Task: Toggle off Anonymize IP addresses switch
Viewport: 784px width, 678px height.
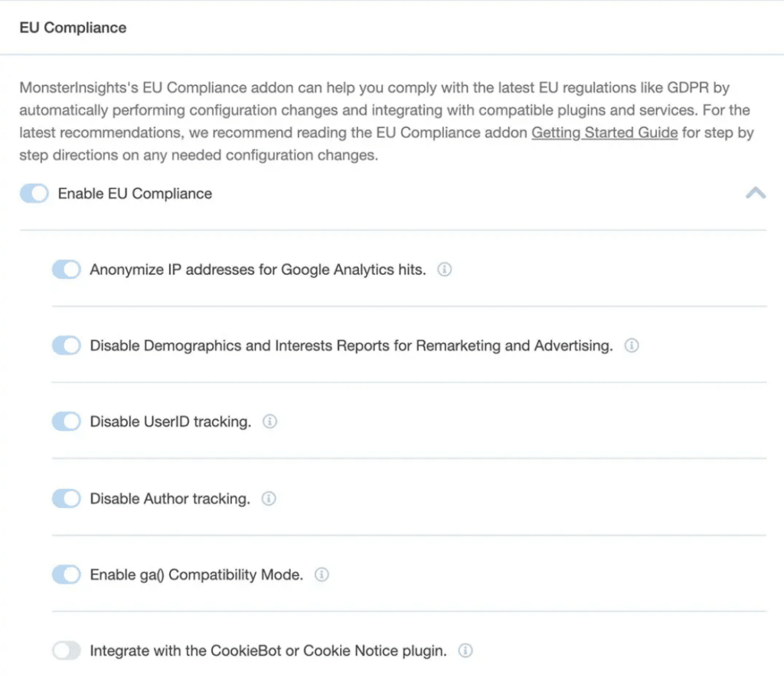Action: click(x=66, y=269)
